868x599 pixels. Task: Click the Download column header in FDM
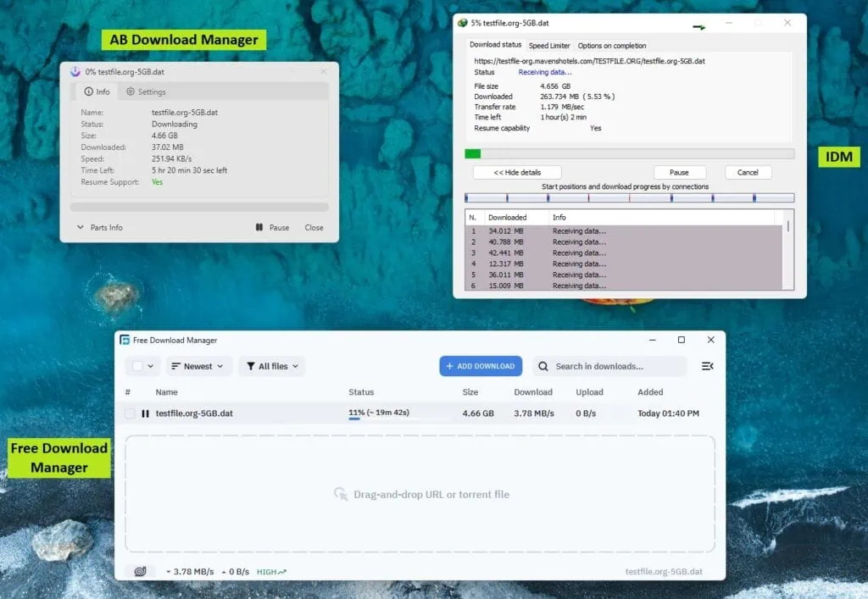click(533, 392)
